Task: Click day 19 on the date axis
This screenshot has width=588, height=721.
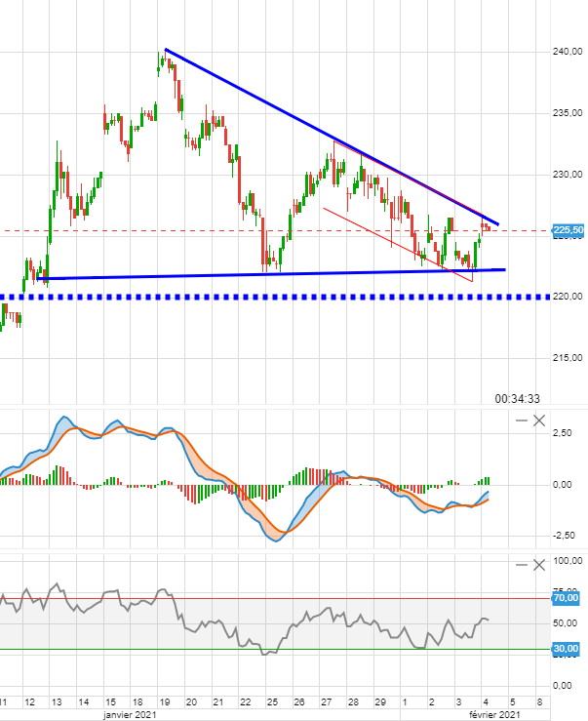Action: click(164, 701)
